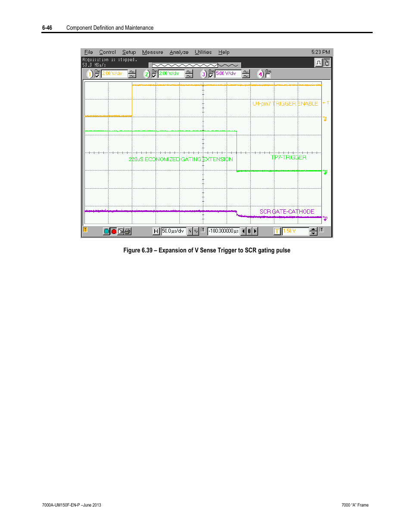Open the File menu

pos(88,52)
